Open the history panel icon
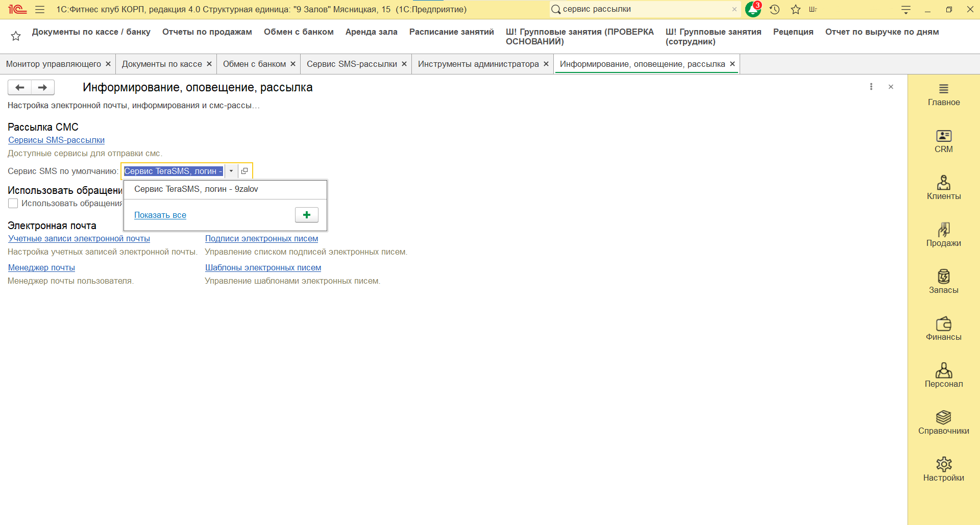The height and width of the screenshot is (525, 980). click(774, 9)
